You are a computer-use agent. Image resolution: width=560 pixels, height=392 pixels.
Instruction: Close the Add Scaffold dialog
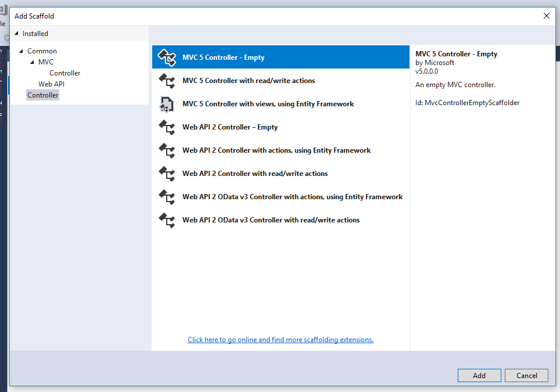tap(546, 16)
